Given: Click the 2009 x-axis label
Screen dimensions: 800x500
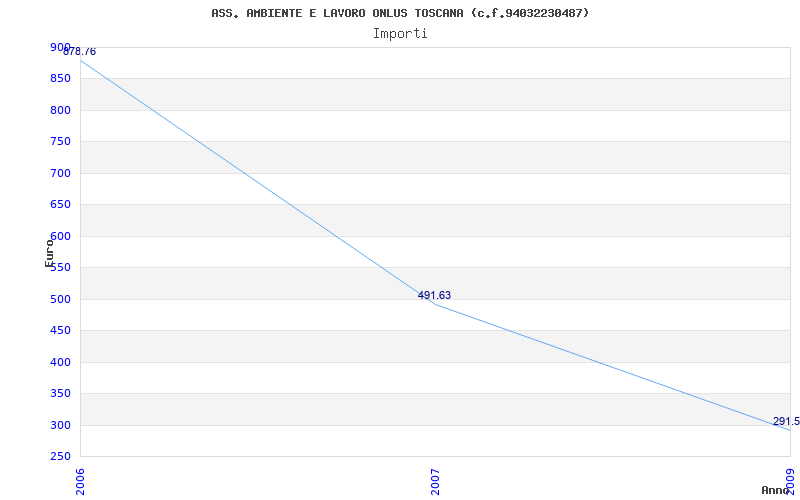Looking at the screenshot, I should [790, 482].
